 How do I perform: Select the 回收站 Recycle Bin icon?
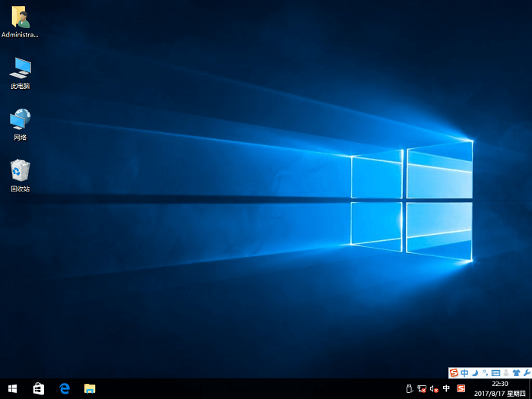[x=21, y=176]
